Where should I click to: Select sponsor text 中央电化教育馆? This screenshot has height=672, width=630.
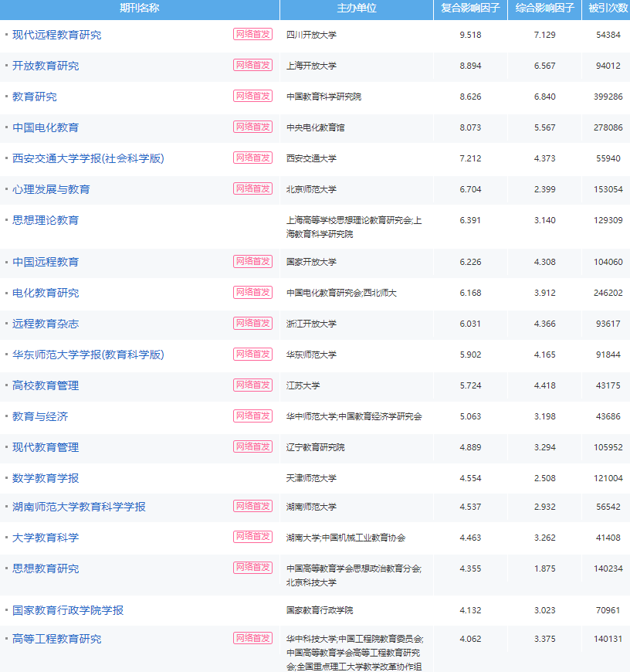tap(316, 127)
